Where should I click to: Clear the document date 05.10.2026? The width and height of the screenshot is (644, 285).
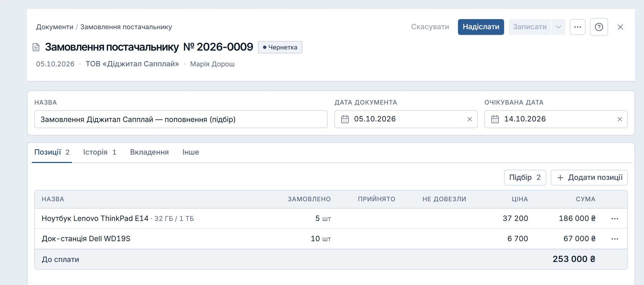[x=470, y=119]
